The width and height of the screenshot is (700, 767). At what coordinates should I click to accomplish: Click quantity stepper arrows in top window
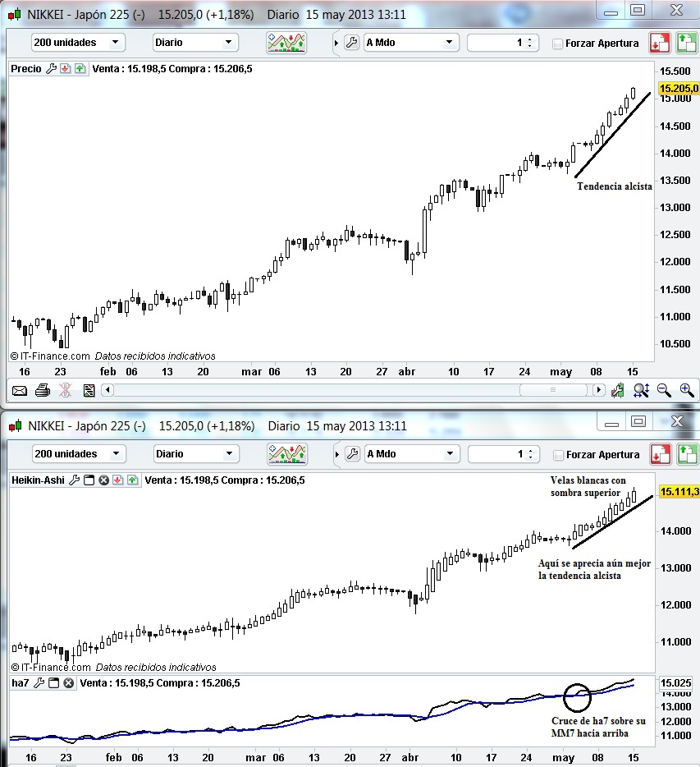click(x=530, y=43)
